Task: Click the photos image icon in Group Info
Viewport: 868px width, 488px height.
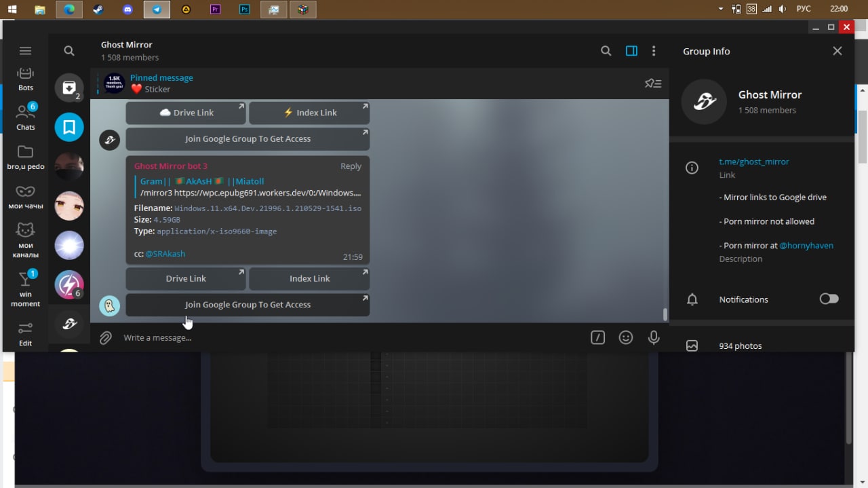Action: coord(692,345)
